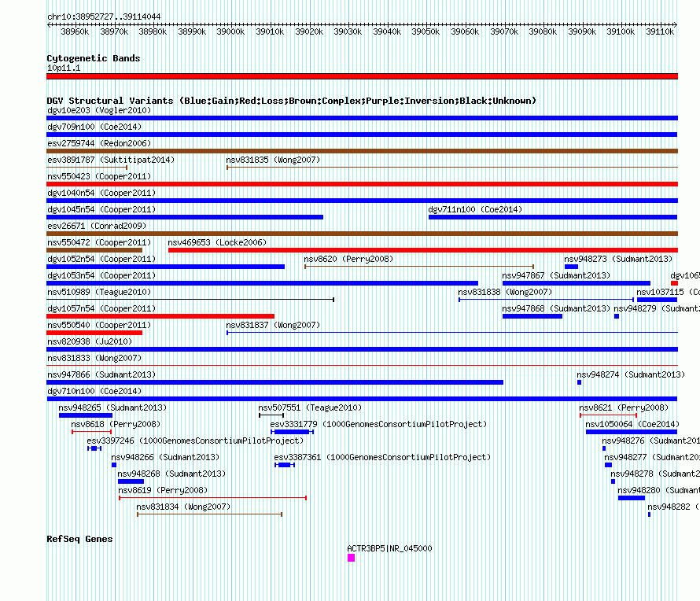Click the nsv948265 (Sudmant2013) label
Image resolution: width=700 pixels, height=601 pixels.
point(112,407)
